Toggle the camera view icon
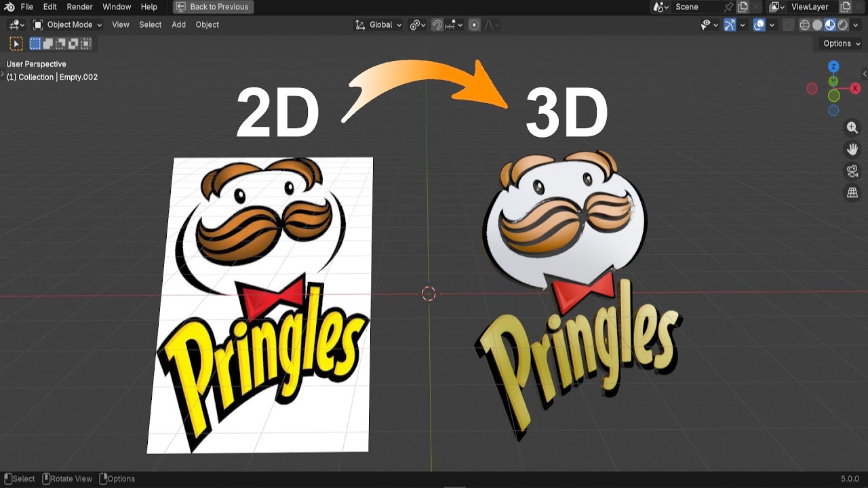The width and height of the screenshot is (868, 488). pyautogui.click(x=852, y=171)
